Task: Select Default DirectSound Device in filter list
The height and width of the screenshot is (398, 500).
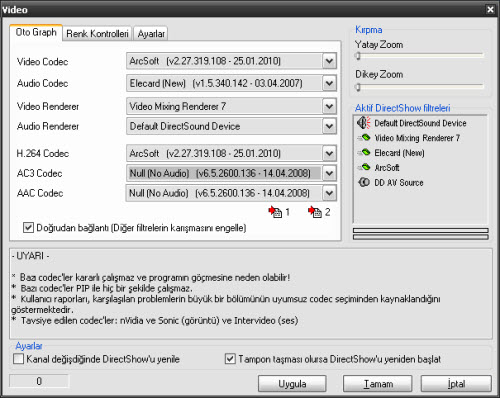Action: tap(420, 123)
